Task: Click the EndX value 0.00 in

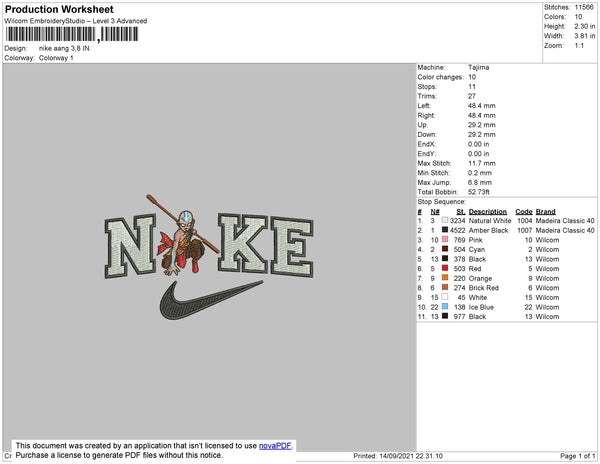Action: pyautogui.click(x=479, y=144)
